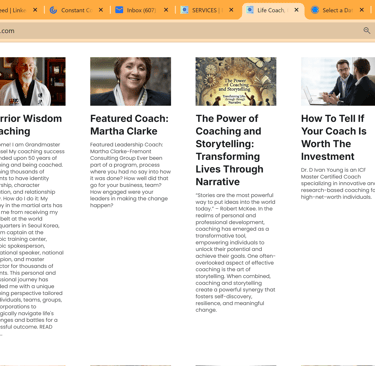Viewport: 375px width, 366px height.
Task: Click the Dr. D Ivan Young excerpt text
Action: coord(338,183)
